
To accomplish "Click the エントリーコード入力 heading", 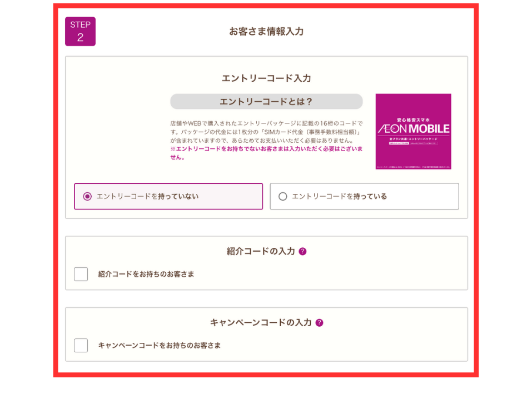I will coord(266,78).
